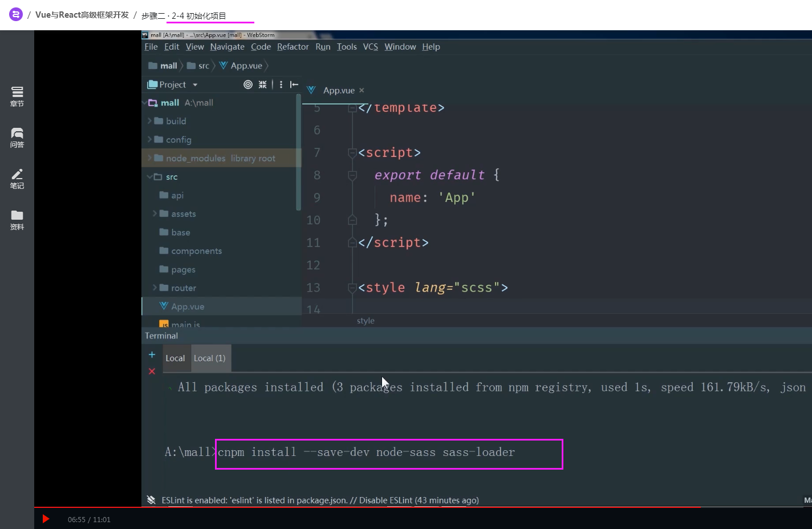812x529 pixels.
Task: Open the Window menu
Action: click(400, 47)
